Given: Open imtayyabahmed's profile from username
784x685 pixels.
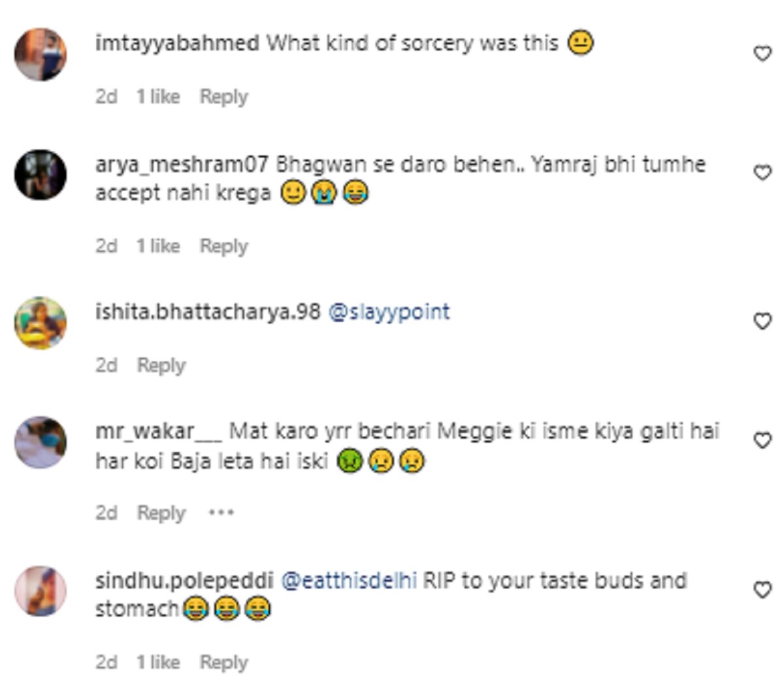Looking at the screenshot, I should (177, 44).
